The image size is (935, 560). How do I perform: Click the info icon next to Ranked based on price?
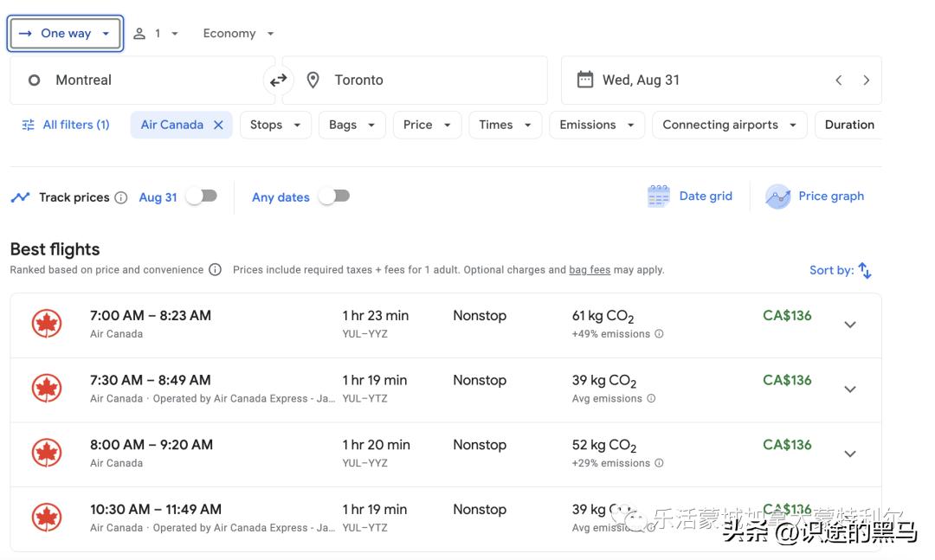tap(216, 269)
